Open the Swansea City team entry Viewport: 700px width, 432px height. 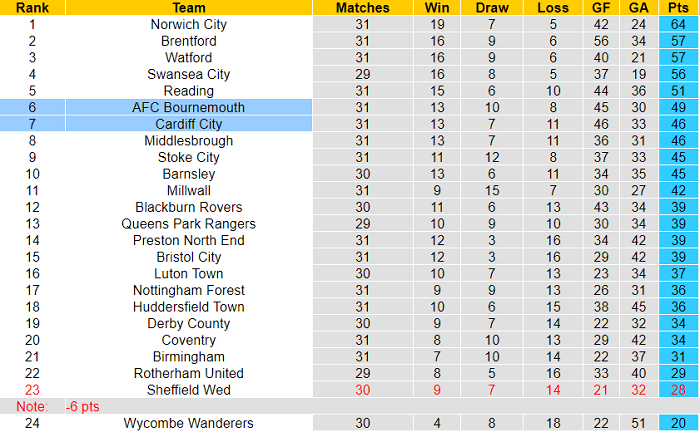[x=188, y=74]
